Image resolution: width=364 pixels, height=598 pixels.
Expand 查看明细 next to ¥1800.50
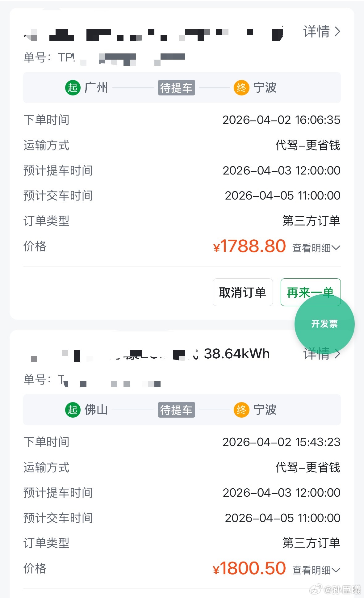316,570
